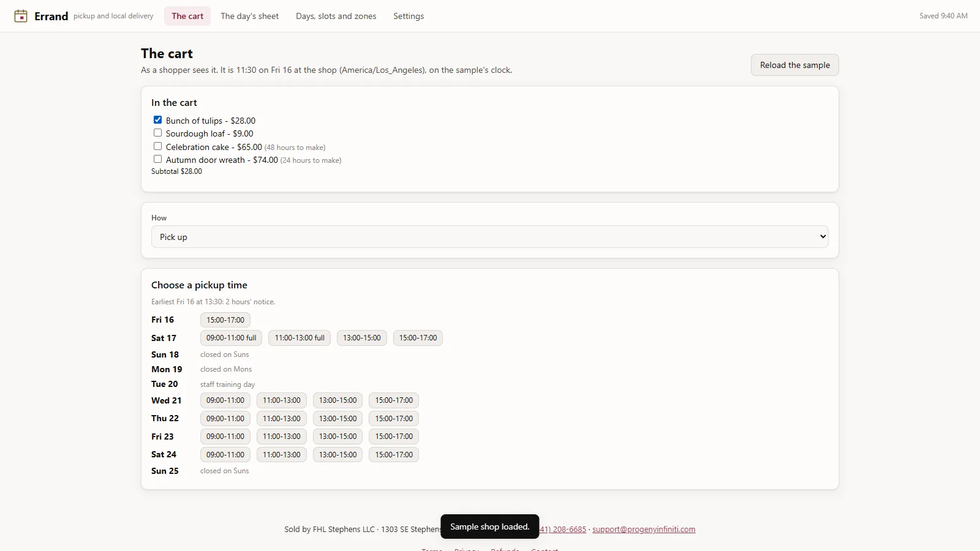Image resolution: width=980 pixels, height=551 pixels.
Task: Click the 'Earliest Fri 16 at 13:30' notice
Action: coord(213,302)
